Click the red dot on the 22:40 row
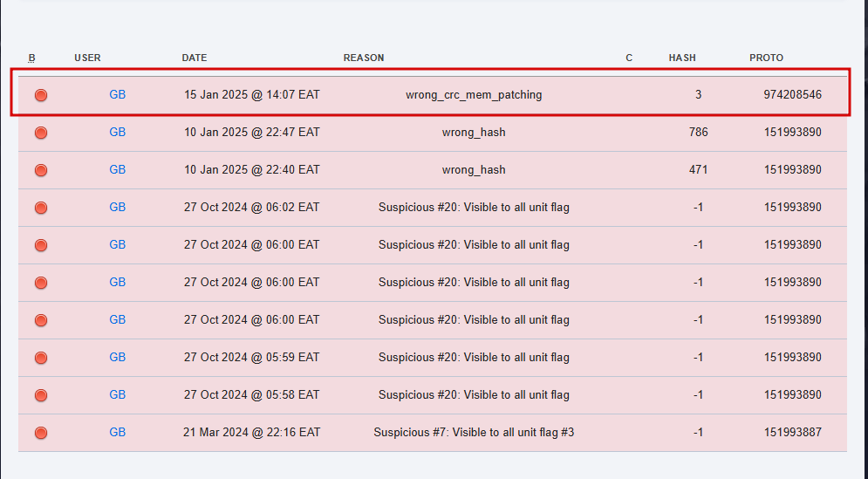The width and height of the screenshot is (868, 479). pyautogui.click(x=41, y=170)
